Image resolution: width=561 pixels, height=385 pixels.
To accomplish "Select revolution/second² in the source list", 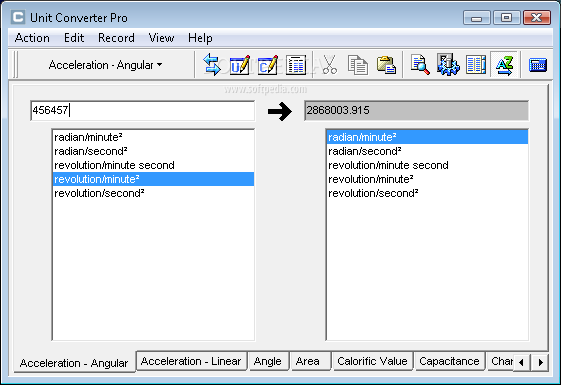I will pos(153,193).
